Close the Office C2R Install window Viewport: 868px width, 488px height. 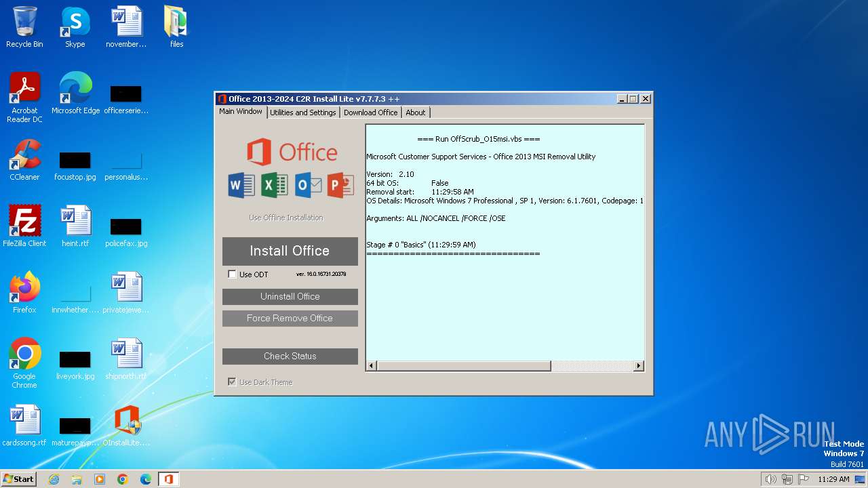click(x=646, y=99)
